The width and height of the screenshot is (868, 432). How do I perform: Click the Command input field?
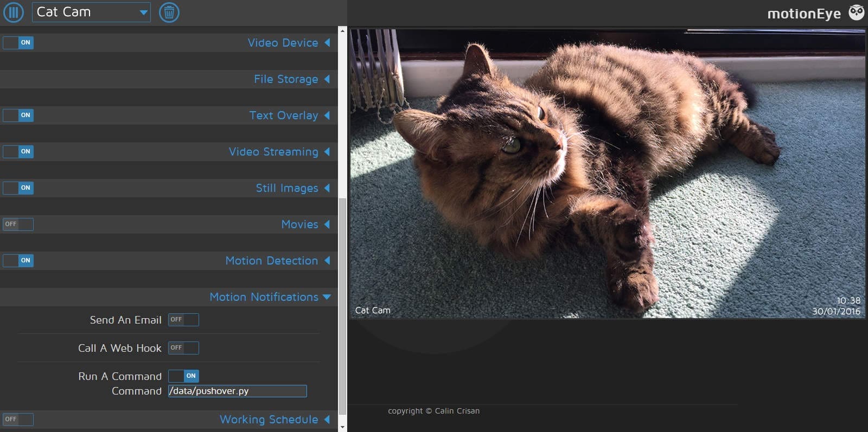coord(237,391)
